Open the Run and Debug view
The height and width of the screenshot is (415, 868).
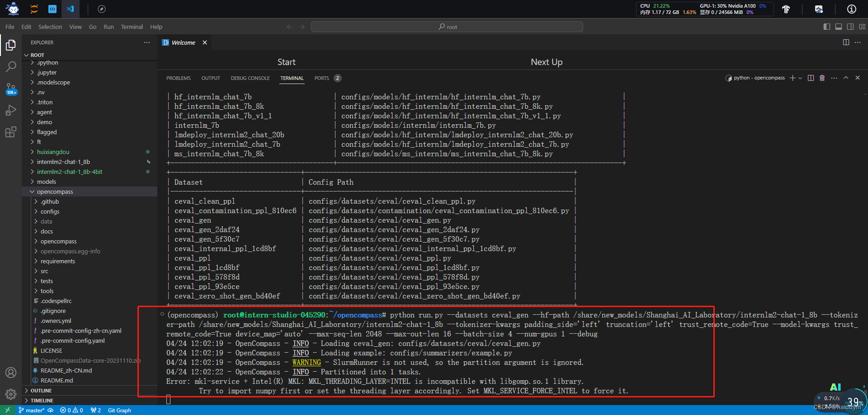11,110
